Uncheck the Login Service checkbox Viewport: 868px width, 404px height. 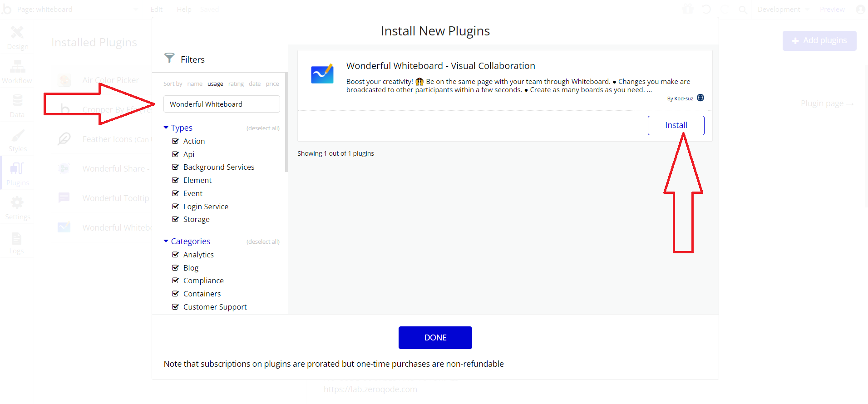(x=175, y=207)
